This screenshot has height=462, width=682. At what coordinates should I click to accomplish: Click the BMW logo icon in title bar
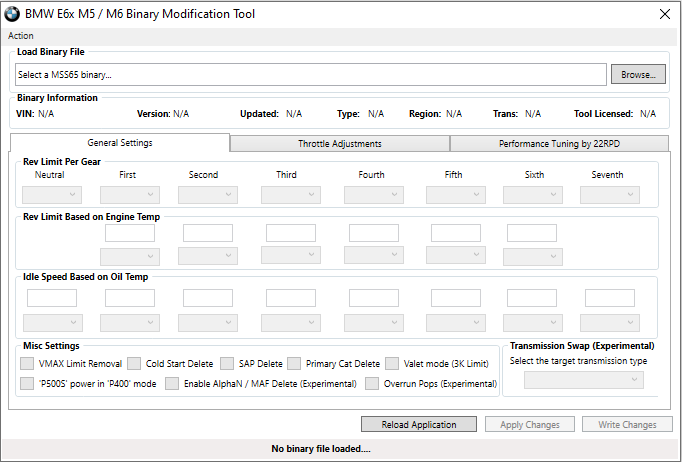point(12,14)
